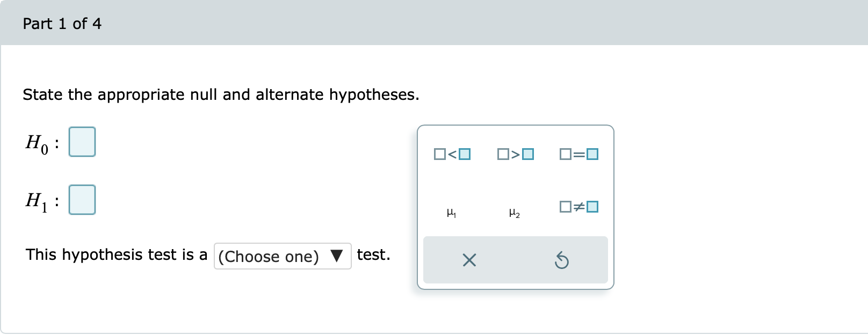This screenshot has width=868, height=335.
Task: Click the H0 null hypothesis input box
Action: click(82, 142)
